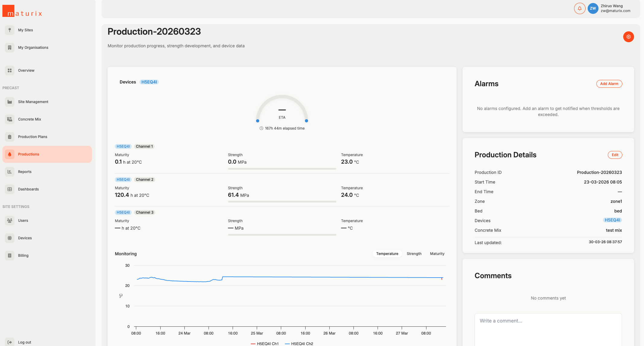Select the Temperature monitoring tab
Image resolution: width=644 pixels, height=346 pixels.
(387, 254)
